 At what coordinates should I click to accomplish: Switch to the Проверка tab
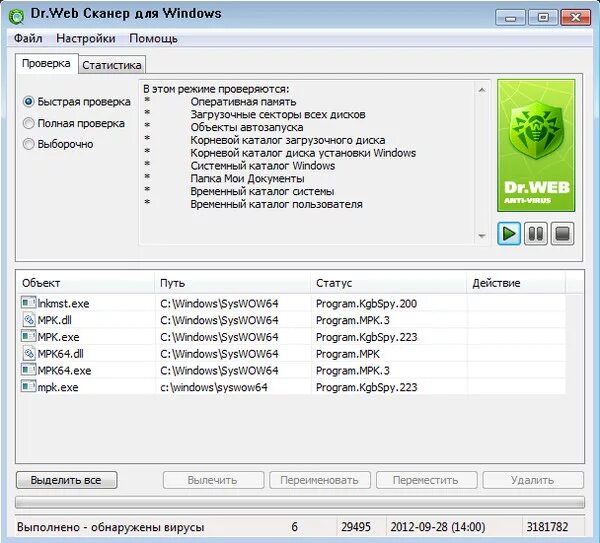click(x=46, y=63)
